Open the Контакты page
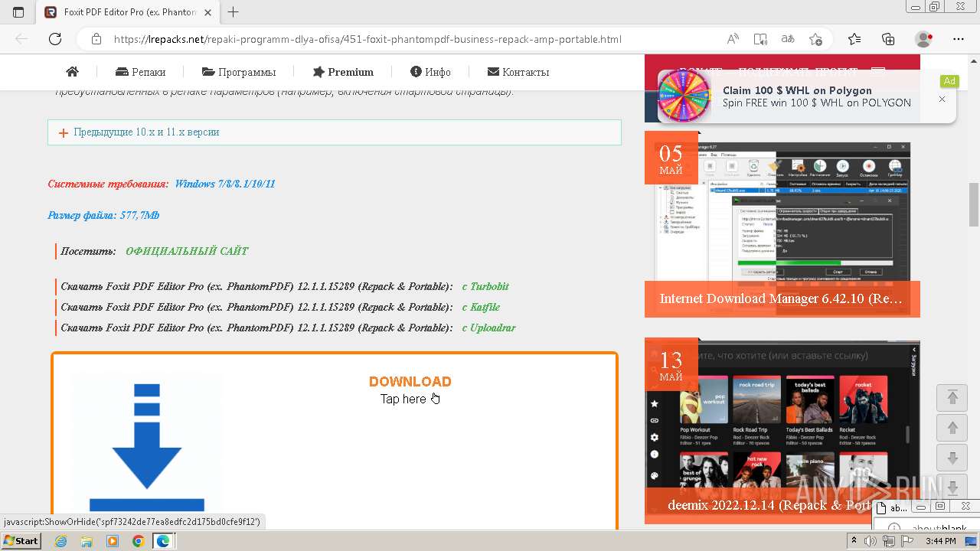This screenshot has width=980, height=551. coord(518,72)
